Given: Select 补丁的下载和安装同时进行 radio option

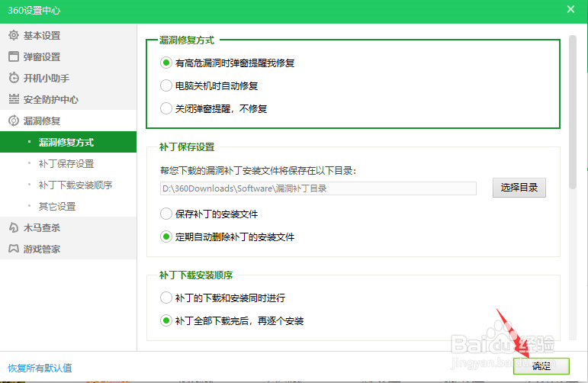Looking at the screenshot, I should pos(165,298).
